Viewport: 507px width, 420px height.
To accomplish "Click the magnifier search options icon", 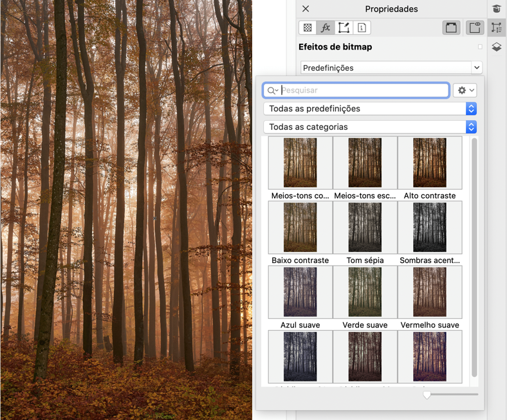I will tap(272, 91).
